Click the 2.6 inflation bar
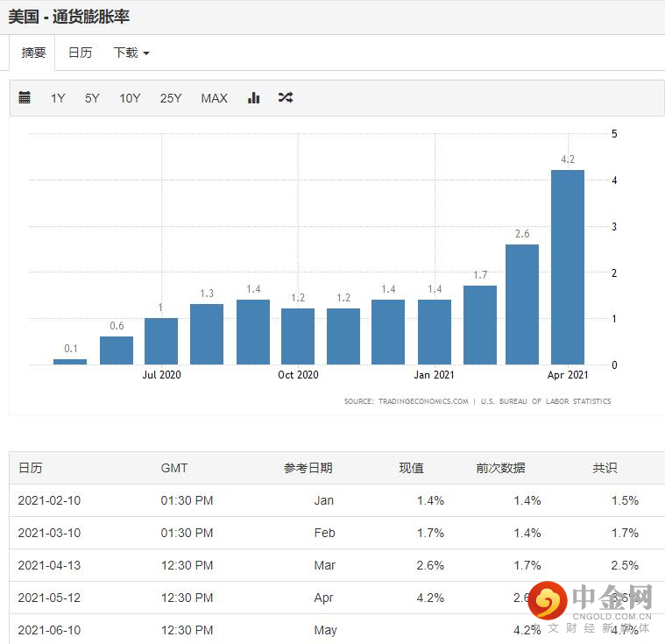This screenshot has height=644, width=665. pyautogui.click(x=522, y=304)
